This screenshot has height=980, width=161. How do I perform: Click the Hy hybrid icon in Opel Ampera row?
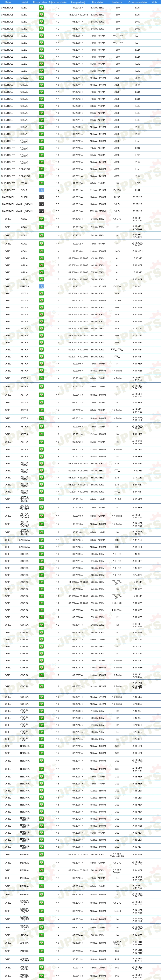point(41,286)
